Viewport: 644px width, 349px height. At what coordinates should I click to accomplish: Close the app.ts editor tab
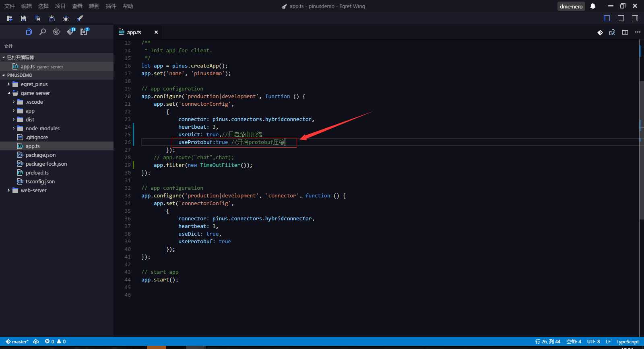[156, 32]
